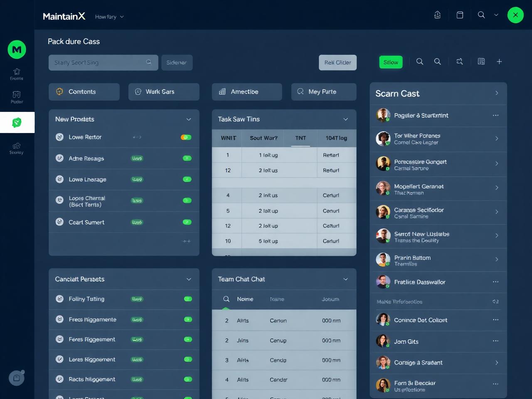Select the TNT column tab
The image size is (532, 399).
[x=300, y=138]
